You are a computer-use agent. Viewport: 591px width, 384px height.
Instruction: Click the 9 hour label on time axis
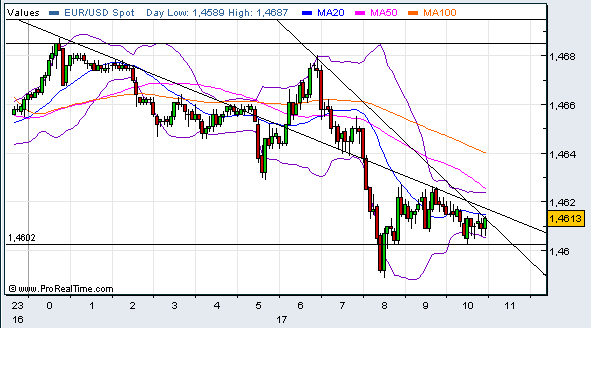coord(425,306)
